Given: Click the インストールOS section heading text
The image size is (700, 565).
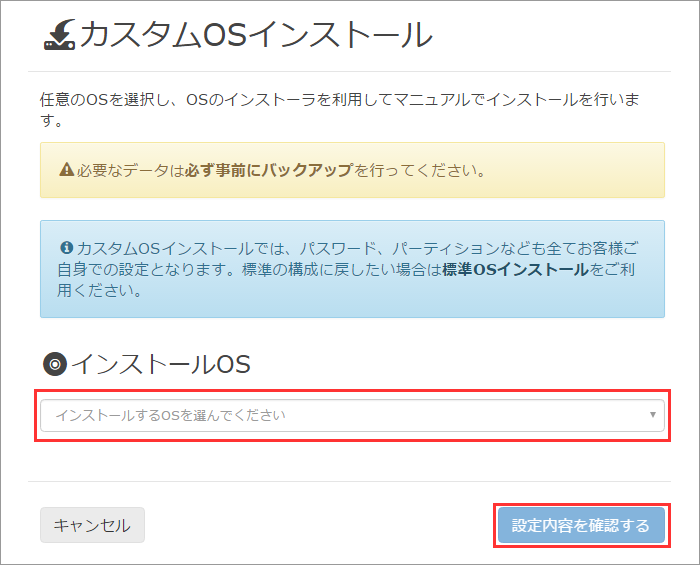Looking at the screenshot, I should coord(161,364).
